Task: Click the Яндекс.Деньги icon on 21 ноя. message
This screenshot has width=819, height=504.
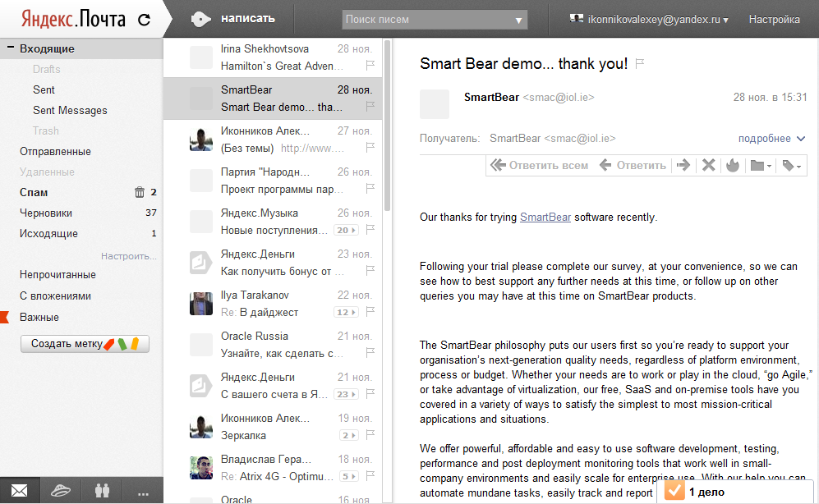Action: pyautogui.click(x=201, y=386)
